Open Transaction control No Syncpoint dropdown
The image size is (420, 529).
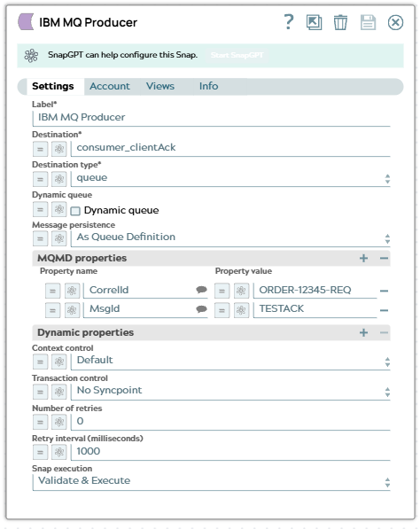(x=230, y=391)
